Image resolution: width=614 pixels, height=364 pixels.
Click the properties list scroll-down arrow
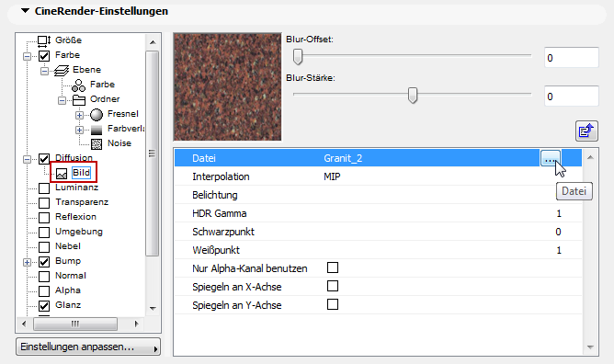[x=590, y=347]
